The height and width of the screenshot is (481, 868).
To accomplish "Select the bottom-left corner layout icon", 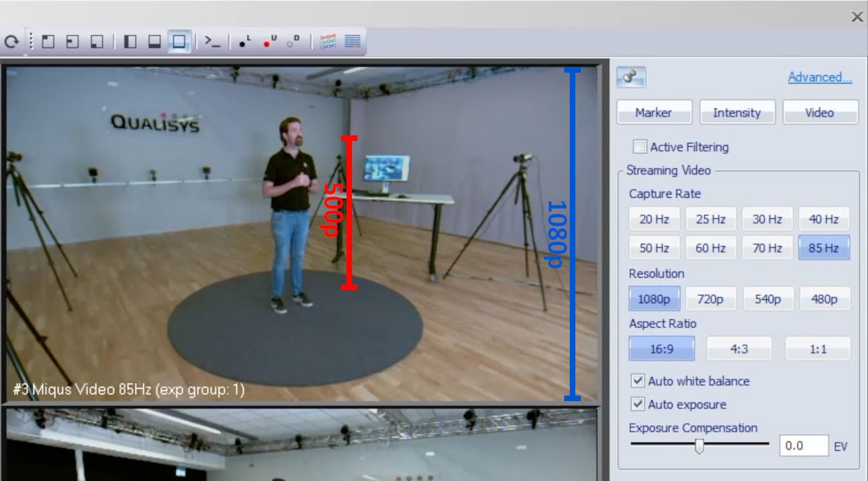I will pos(96,42).
